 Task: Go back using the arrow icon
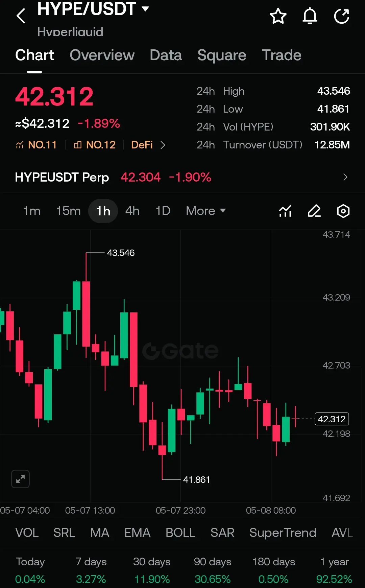(x=21, y=16)
